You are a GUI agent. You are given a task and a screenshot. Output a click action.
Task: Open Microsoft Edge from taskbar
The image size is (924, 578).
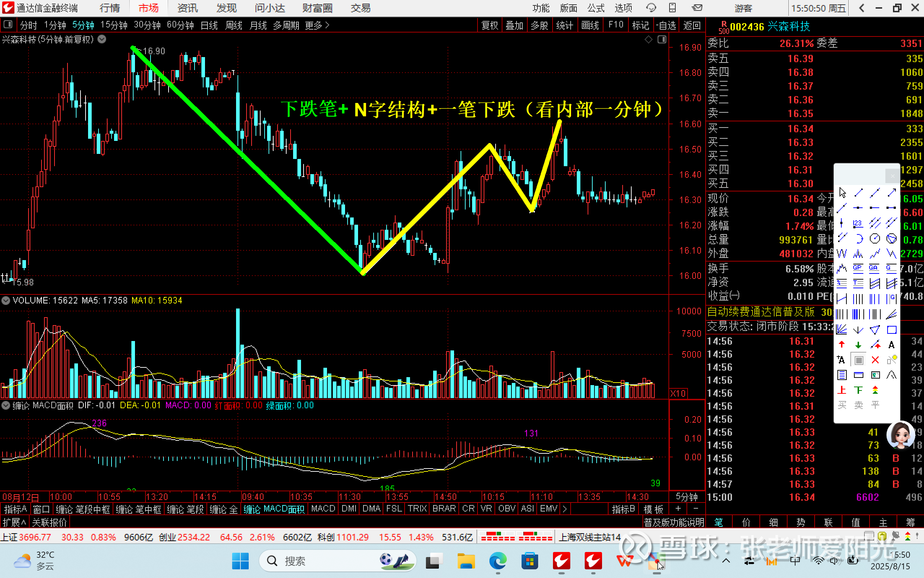497,561
